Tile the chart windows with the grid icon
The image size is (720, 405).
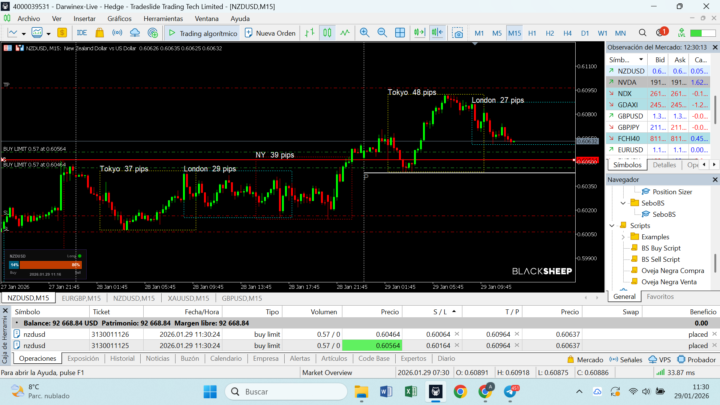tap(400, 33)
